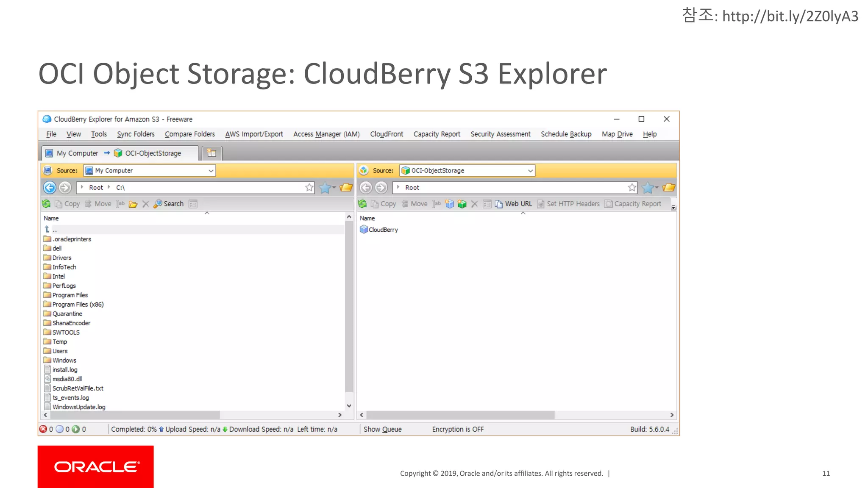This screenshot has height=488, width=868.
Task: Click the new tab icon next to the OCI-ObjectStorage tab
Action: point(212,153)
